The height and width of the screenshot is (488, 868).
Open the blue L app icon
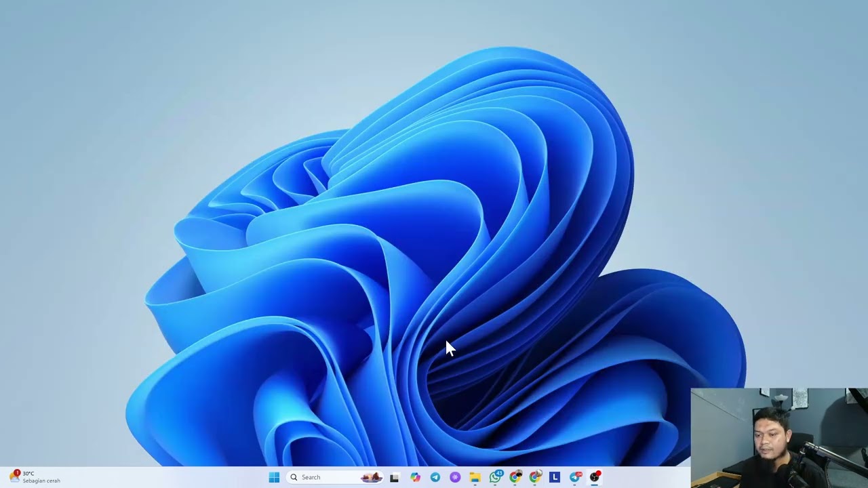[555, 477]
